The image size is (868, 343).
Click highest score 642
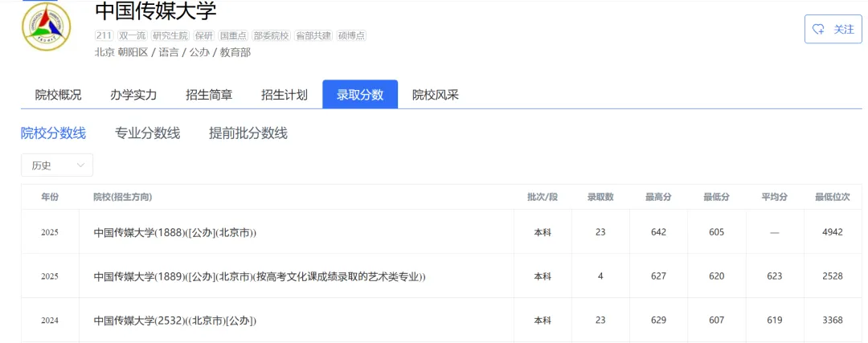[x=659, y=232]
